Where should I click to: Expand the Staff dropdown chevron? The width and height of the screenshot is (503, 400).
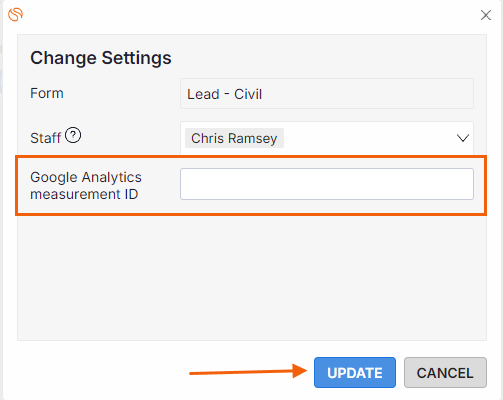463,138
